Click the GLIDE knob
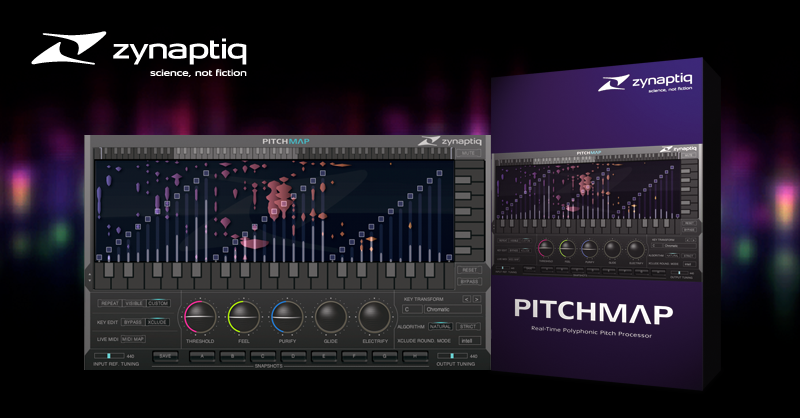The image size is (800, 418). click(x=331, y=317)
